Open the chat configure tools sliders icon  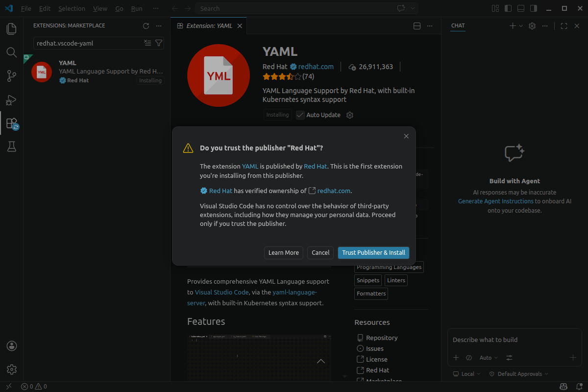point(510,358)
